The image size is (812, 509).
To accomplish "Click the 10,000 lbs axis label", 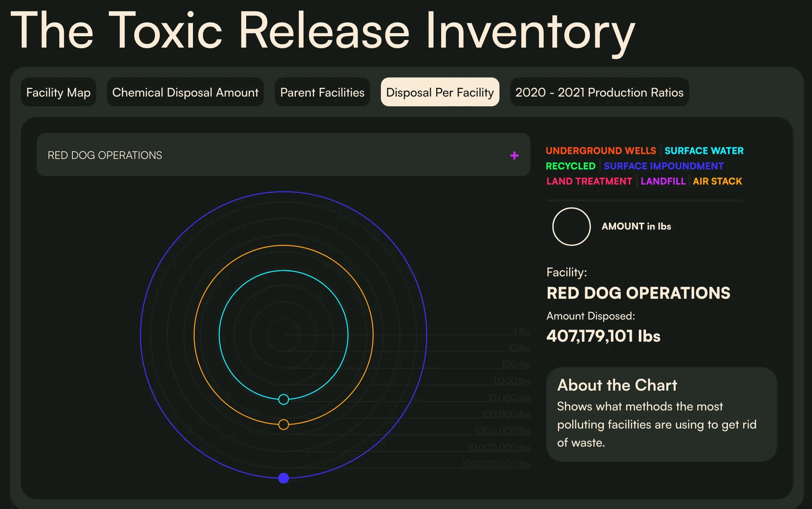I will pos(509,398).
